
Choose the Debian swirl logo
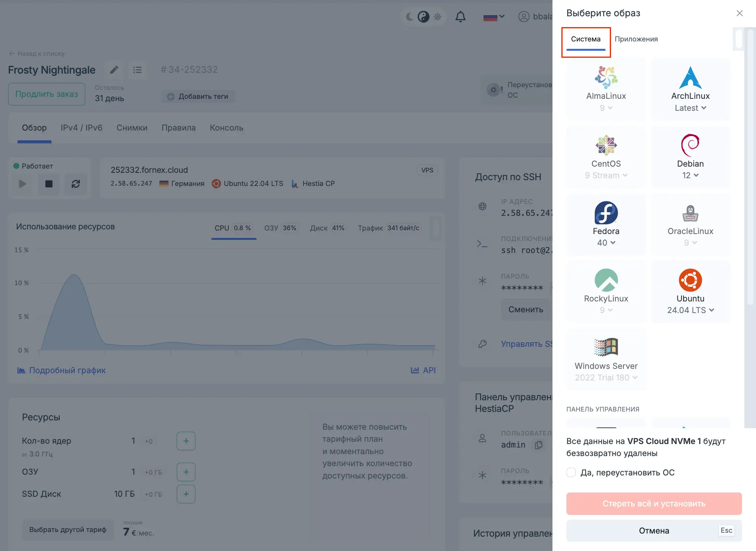[x=690, y=145]
